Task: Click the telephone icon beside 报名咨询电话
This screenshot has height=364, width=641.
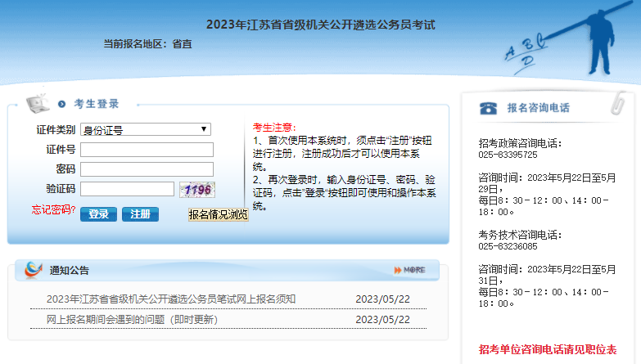Action: coord(488,108)
